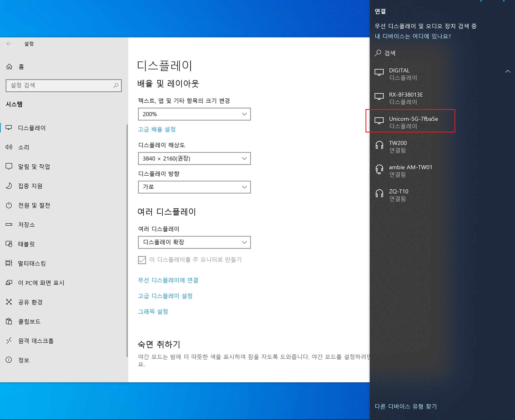Screen dimensions: 515x420
Task: Open the 가로 orientation dropdown
Action: click(x=194, y=187)
